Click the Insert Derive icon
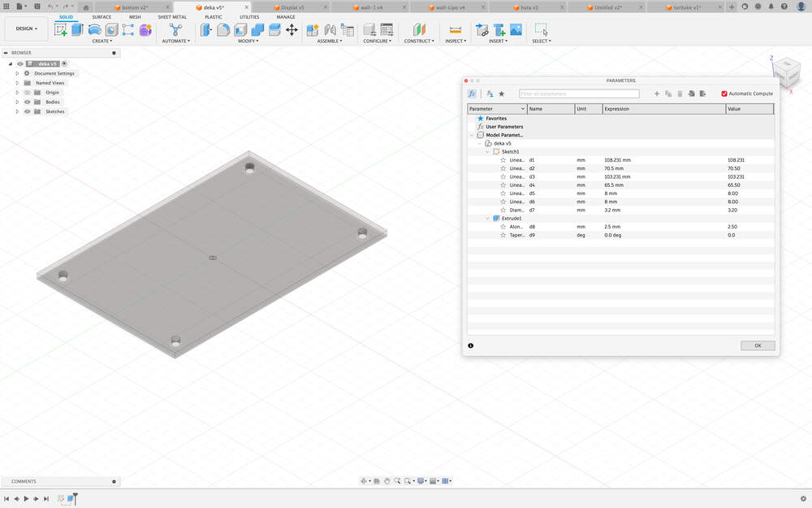This screenshot has height=508, width=812. (x=482, y=29)
